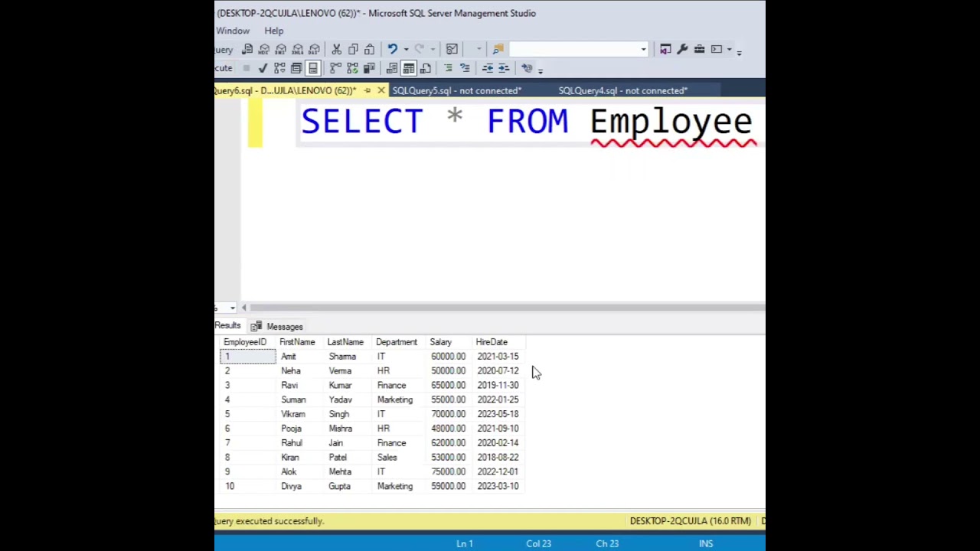Click the grayed-out Redo arrow
Screen dimensions: 980x551
coord(420,49)
